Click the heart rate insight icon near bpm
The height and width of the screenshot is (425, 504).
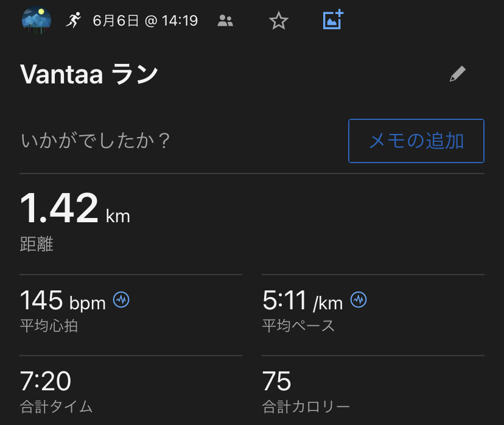[x=122, y=300]
